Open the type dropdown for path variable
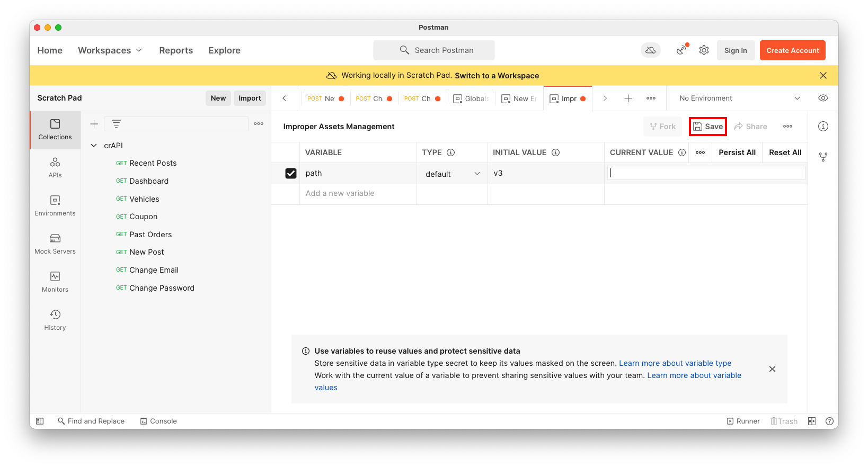The height and width of the screenshot is (468, 868). [453, 174]
